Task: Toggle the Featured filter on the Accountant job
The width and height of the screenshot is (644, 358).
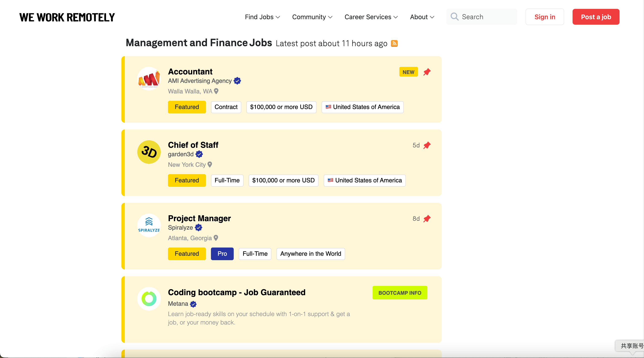Action: (x=187, y=107)
